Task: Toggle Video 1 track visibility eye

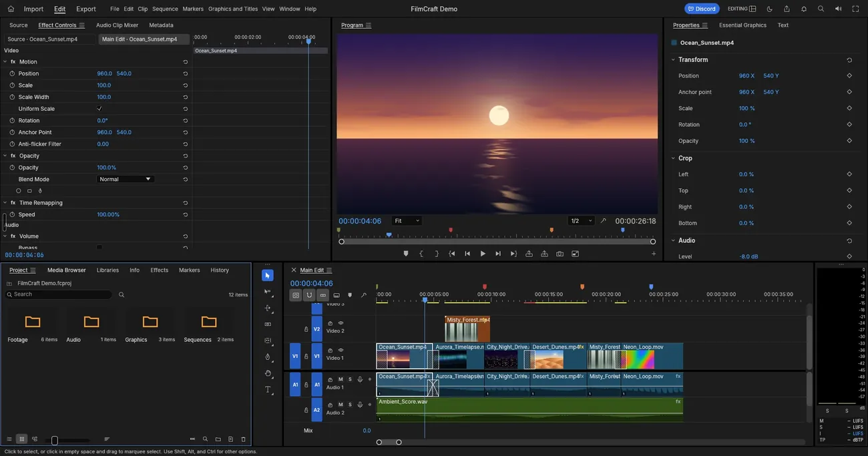Action: [341, 350]
